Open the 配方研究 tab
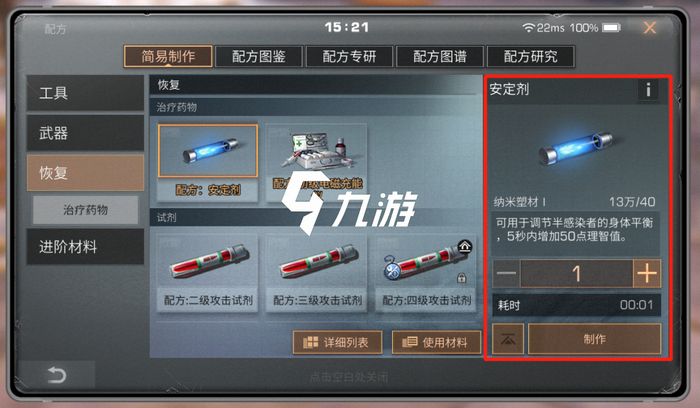Viewport: 700px width, 408px height. click(x=530, y=57)
